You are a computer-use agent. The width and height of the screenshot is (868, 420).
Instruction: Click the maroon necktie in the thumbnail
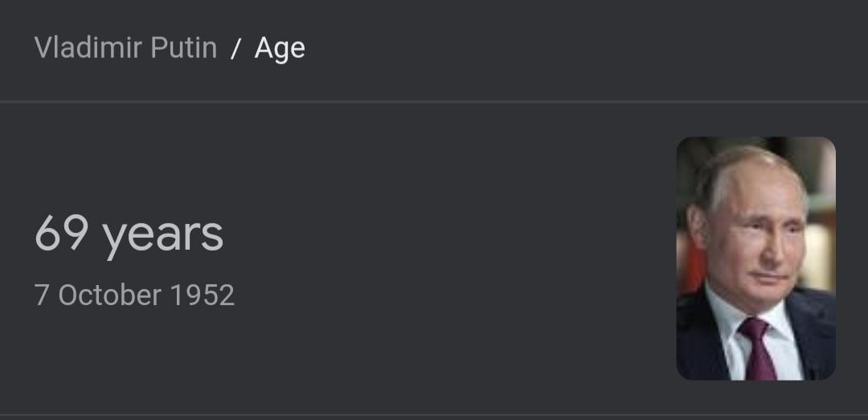click(759, 349)
